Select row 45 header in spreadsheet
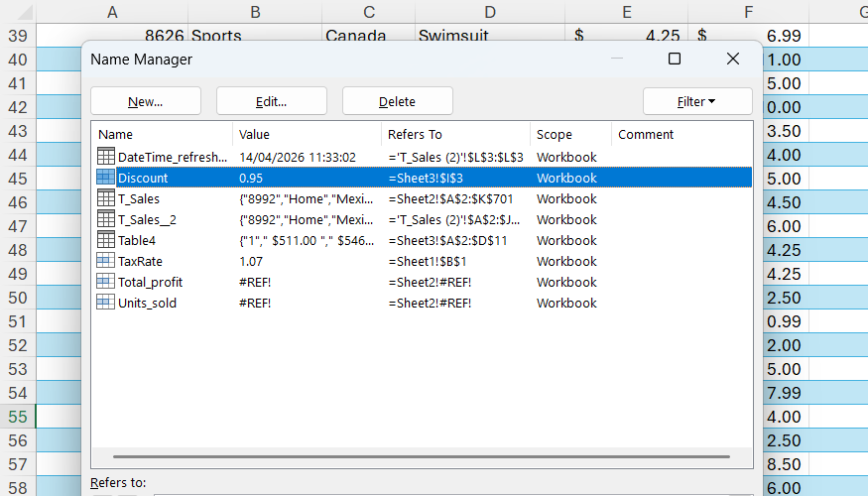Image resolution: width=868 pixels, height=496 pixels. 18,179
